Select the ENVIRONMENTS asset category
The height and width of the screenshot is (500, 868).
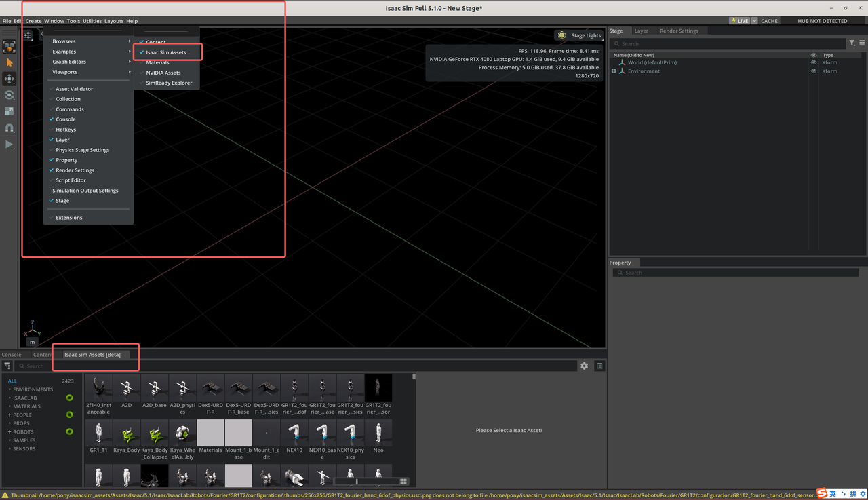click(33, 389)
